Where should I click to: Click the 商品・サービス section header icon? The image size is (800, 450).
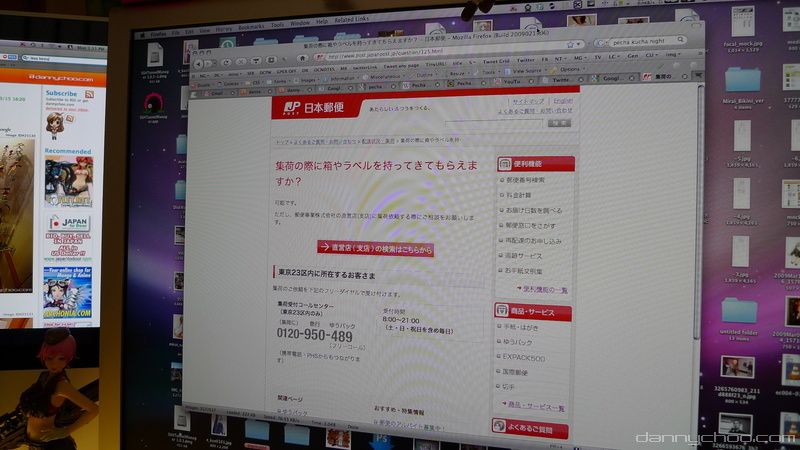coord(502,312)
